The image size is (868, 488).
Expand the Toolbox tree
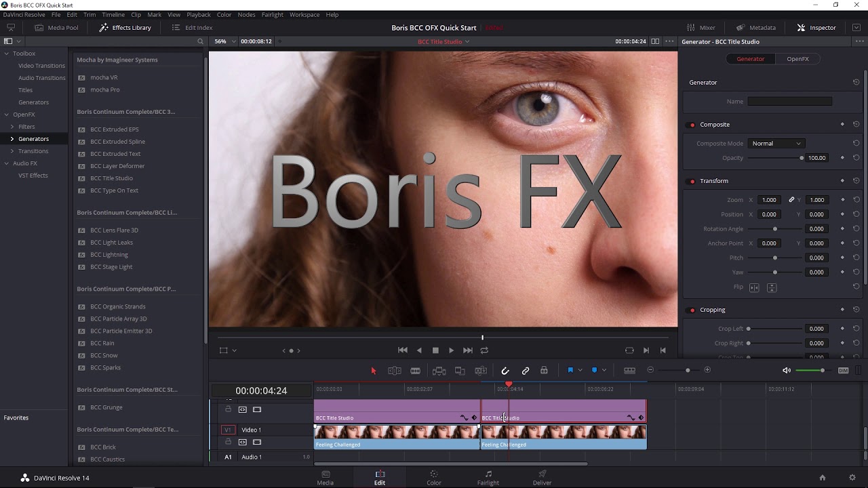click(x=6, y=54)
